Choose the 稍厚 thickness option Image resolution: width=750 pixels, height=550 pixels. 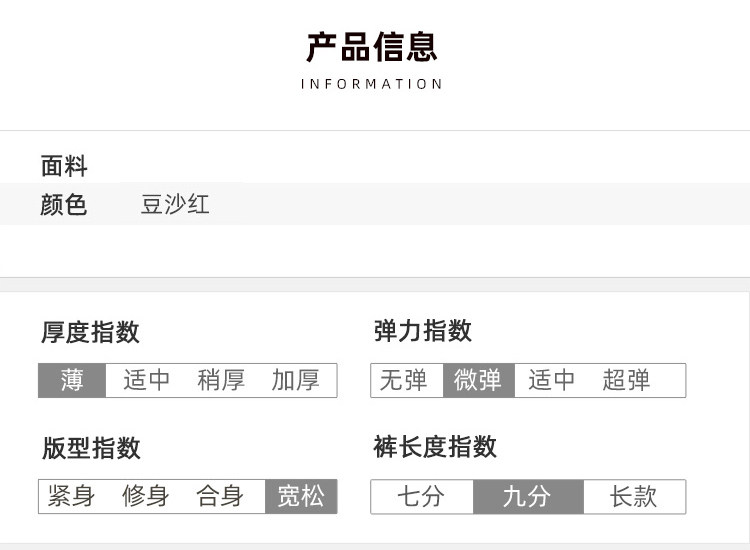click(221, 380)
